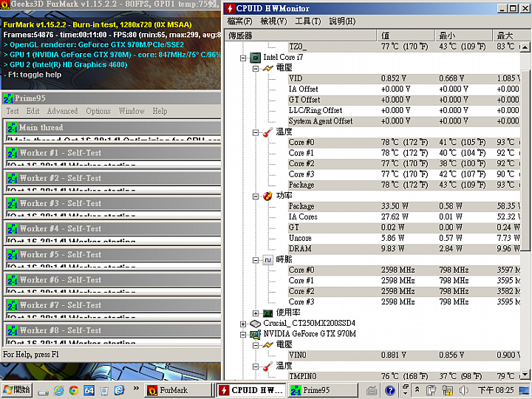532x399 pixels.
Task: Click the Start button
Action: point(17,390)
